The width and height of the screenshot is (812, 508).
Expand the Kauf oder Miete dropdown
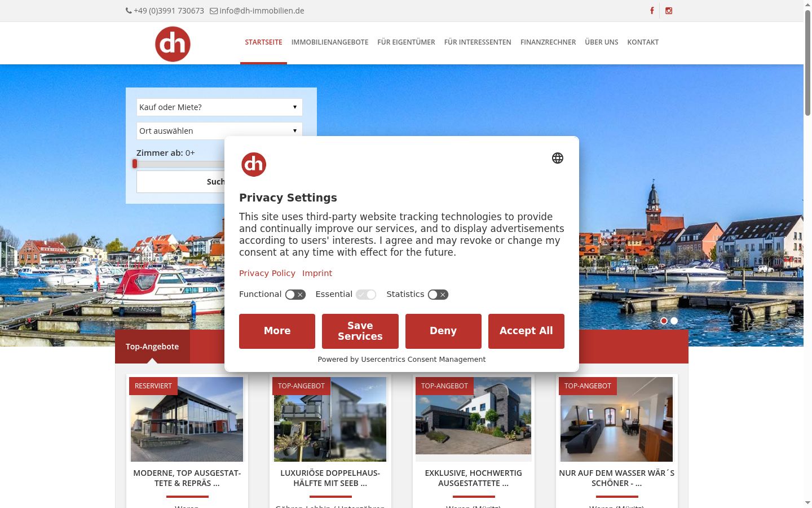(219, 107)
